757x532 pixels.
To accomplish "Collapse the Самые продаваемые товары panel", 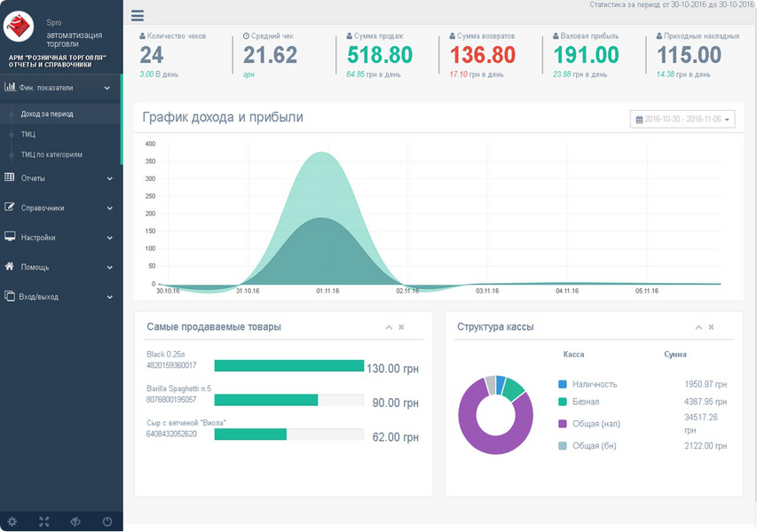I will coord(389,327).
